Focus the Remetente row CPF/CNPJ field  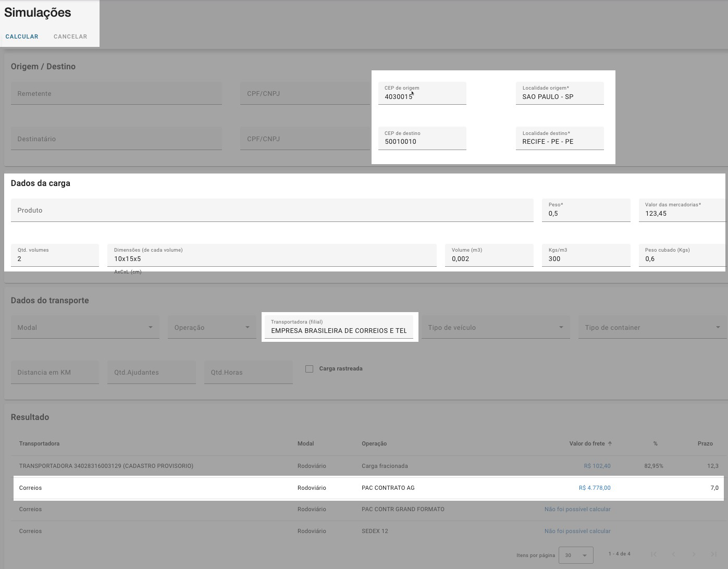305,93
